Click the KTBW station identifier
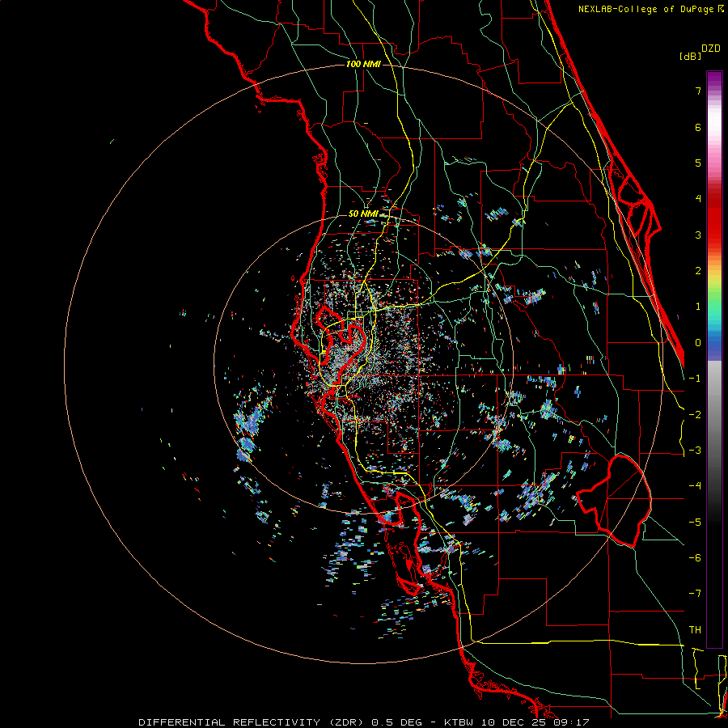This screenshot has height=728, width=728. (459, 722)
